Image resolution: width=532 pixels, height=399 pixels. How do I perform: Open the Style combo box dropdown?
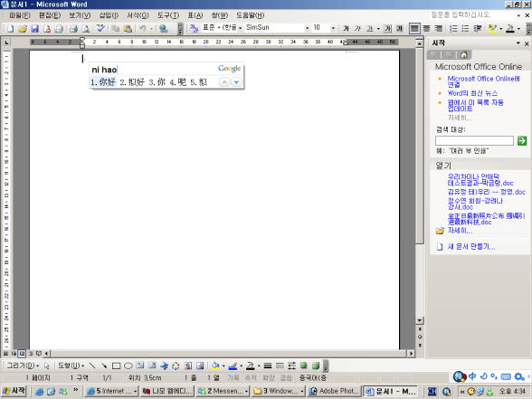click(240, 28)
